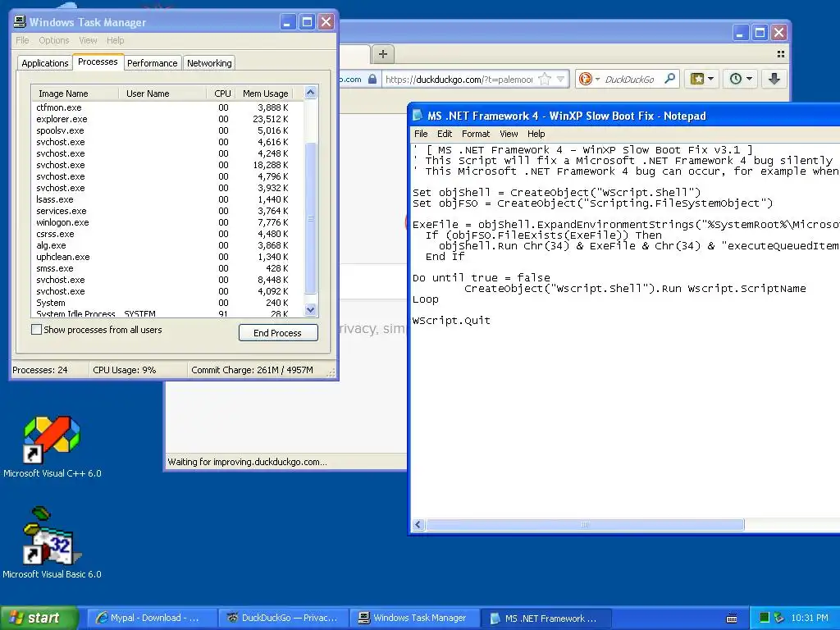Select uphclean.exe process row

pos(167,257)
